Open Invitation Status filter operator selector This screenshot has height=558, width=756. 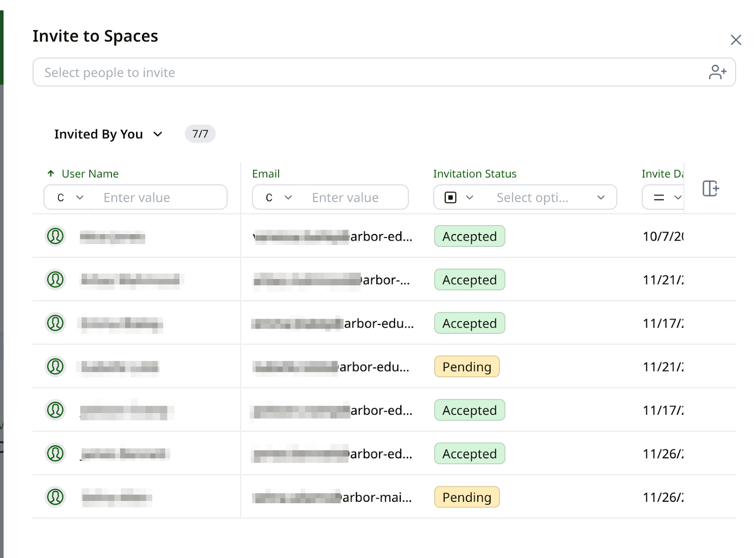[x=459, y=197]
